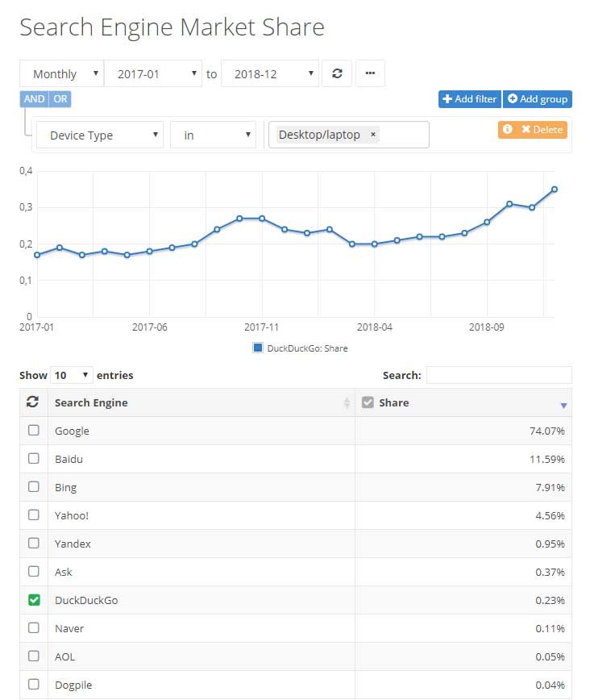590x700 pixels.
Task: Check the checkbox for Google's row
Action: [x=33, y=430]
